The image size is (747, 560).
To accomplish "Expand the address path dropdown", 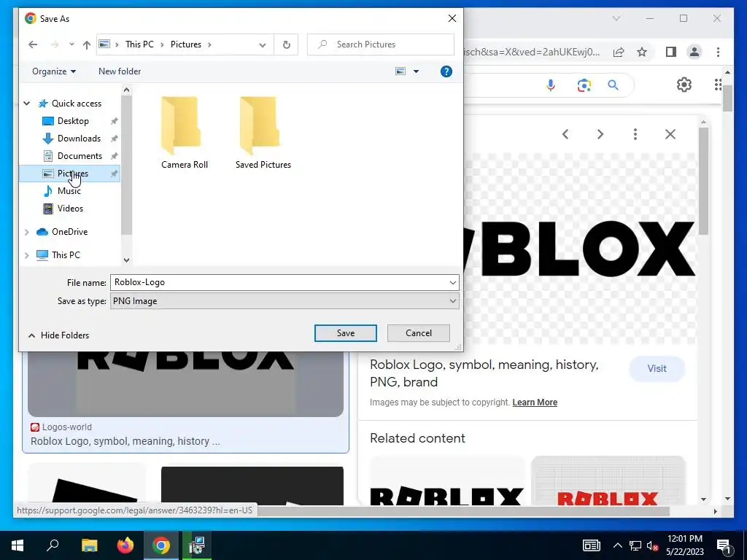I will click(x=263, y=44).
